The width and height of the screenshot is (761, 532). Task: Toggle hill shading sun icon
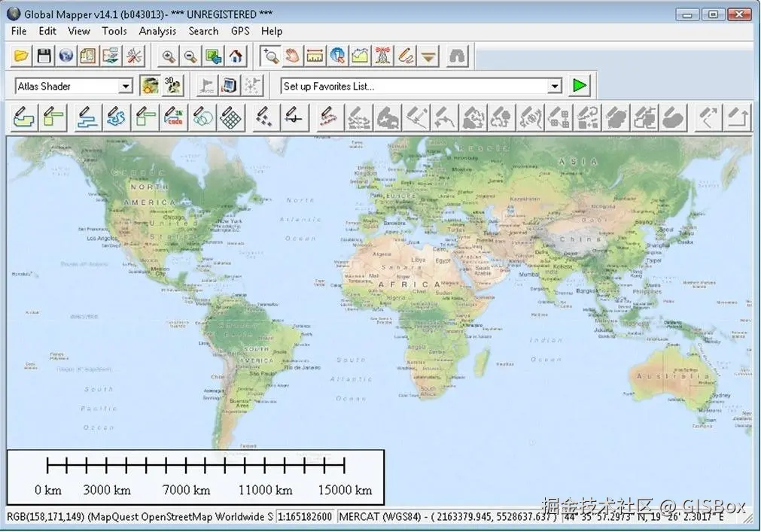click(150, 86)
